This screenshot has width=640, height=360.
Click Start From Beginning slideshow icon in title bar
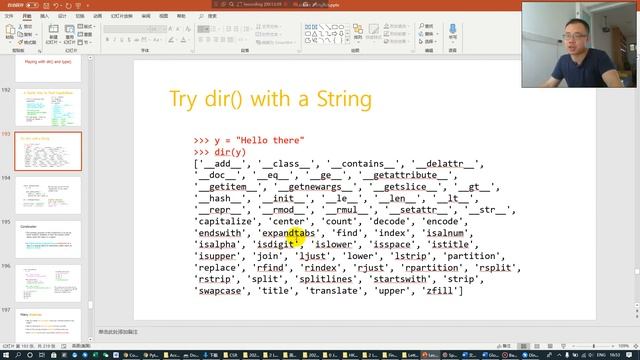point(78,5)
